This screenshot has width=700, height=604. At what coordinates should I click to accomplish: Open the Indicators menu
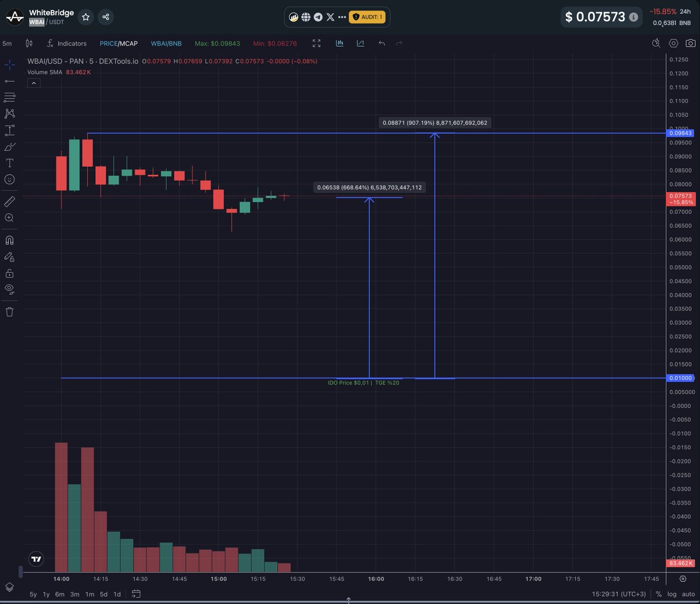(x=66, y=43)
